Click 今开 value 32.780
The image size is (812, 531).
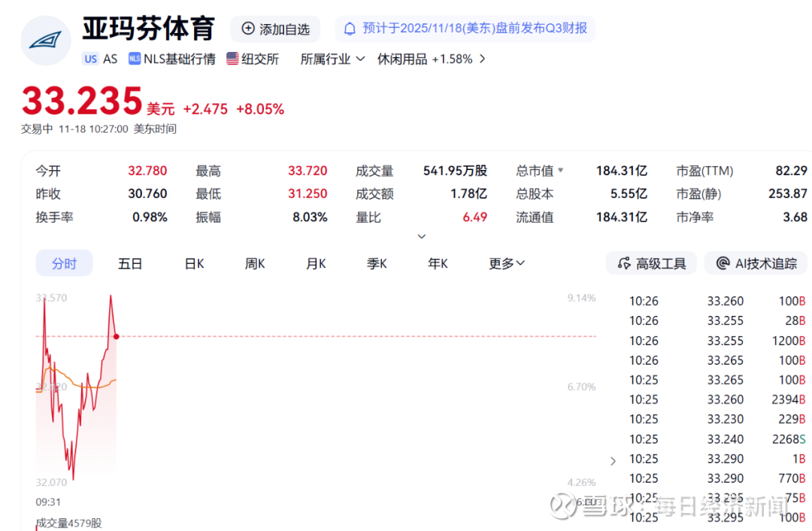coord(147,171)
